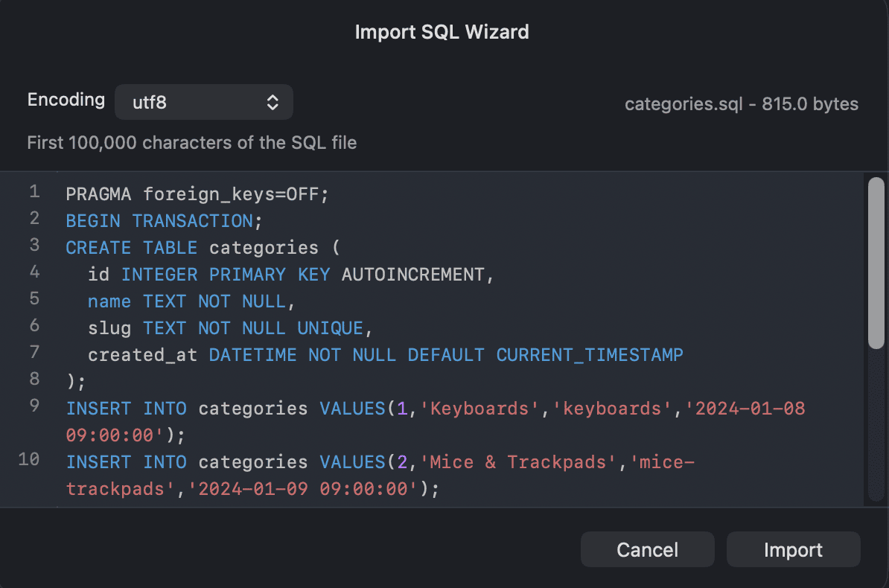889x588 pixels.
Task: Click line number 10 in the gutter
Action: click(29, 458)
